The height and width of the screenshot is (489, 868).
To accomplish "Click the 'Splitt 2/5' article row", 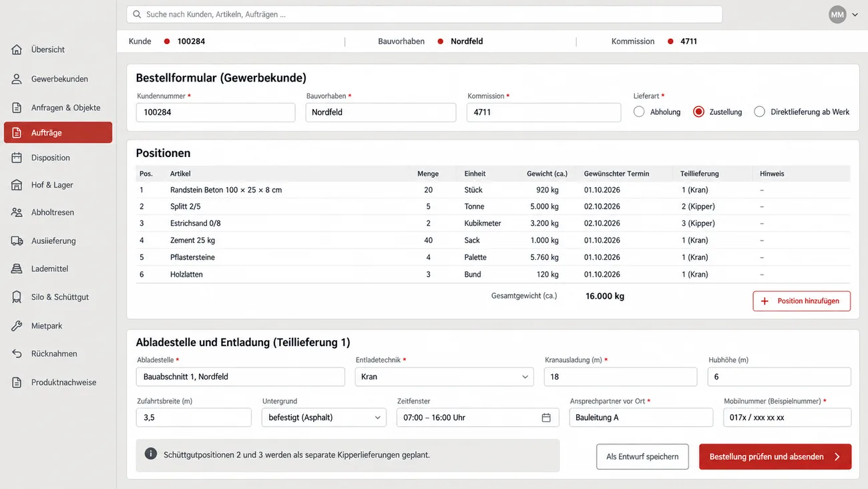I will (493, 206).
